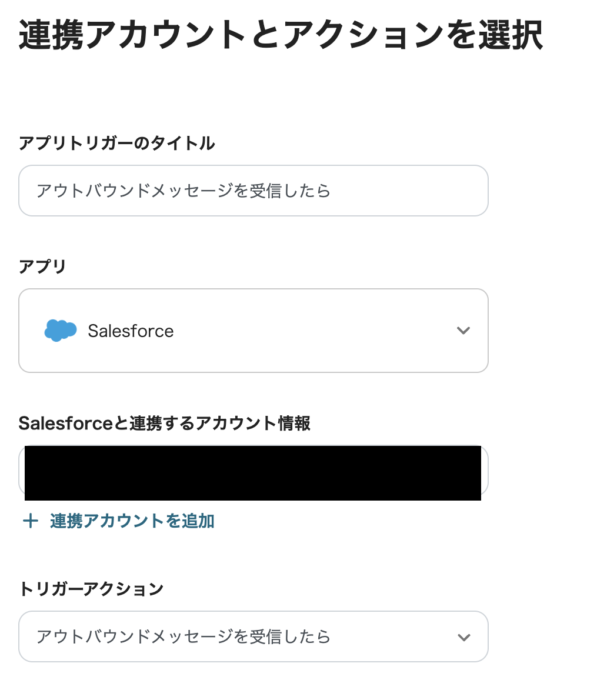Click the chevron icon on the アプリ selector
Viewport: 607px width, 700px height.
pos(464,331)
